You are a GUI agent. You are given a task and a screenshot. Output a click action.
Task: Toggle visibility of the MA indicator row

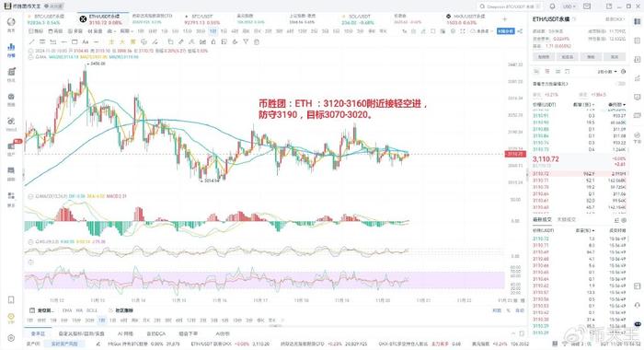tap(30, 57)
